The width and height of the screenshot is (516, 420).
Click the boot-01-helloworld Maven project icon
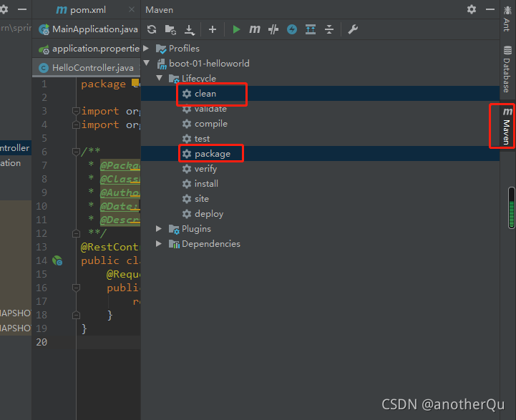tap(162, 64)
